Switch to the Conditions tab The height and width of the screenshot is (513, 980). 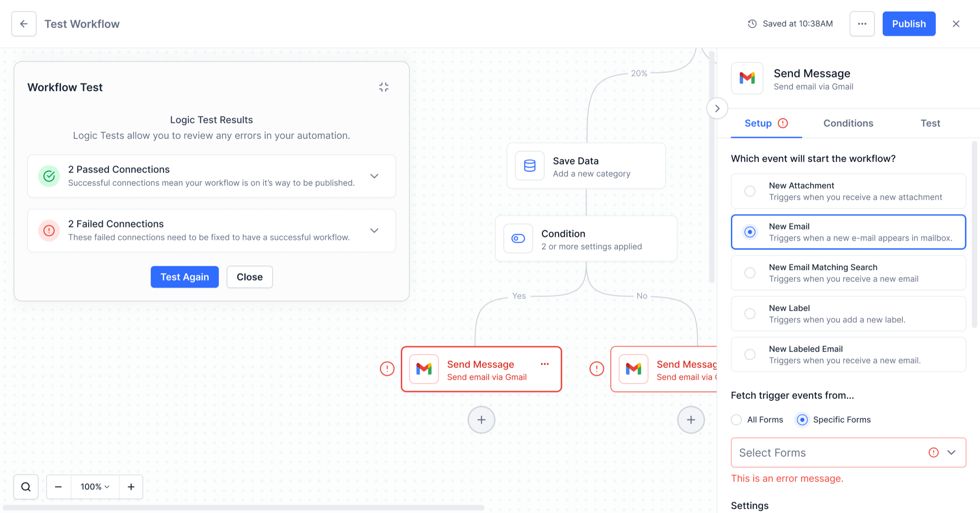tap(848, 123)
